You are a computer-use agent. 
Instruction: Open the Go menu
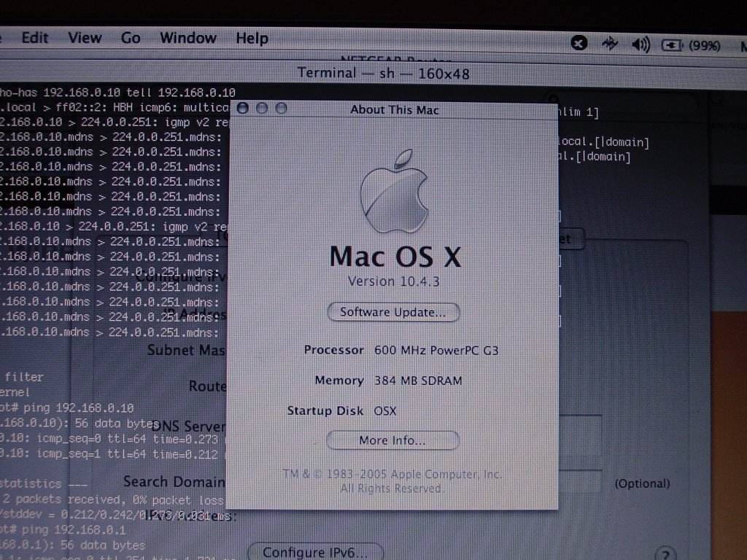[131, 38]
